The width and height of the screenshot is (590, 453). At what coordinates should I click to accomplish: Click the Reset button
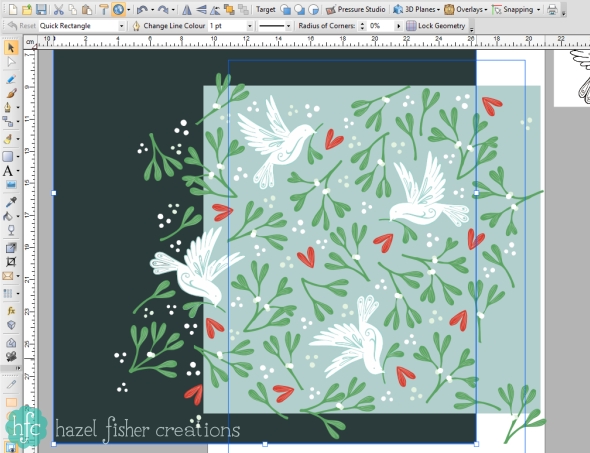click(x=22, y=26)
